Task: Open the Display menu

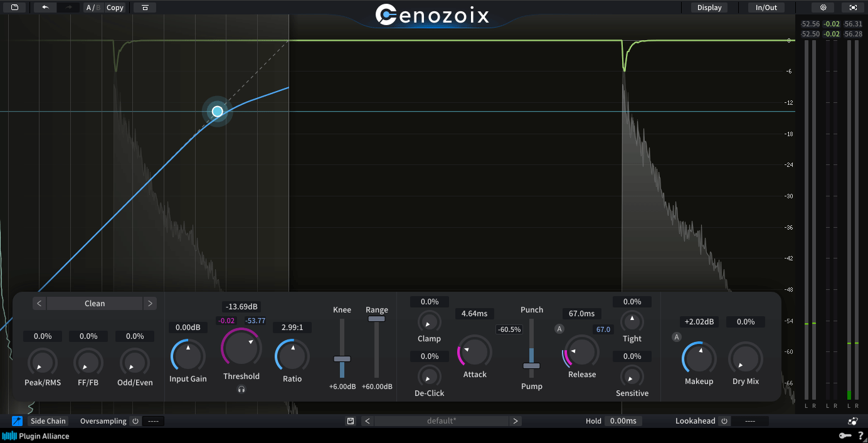Action: tap(709, 8)
